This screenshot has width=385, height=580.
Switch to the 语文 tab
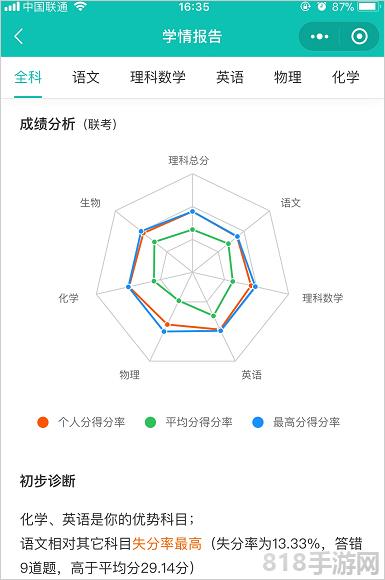pyautogui.click(x=86, y=77)
